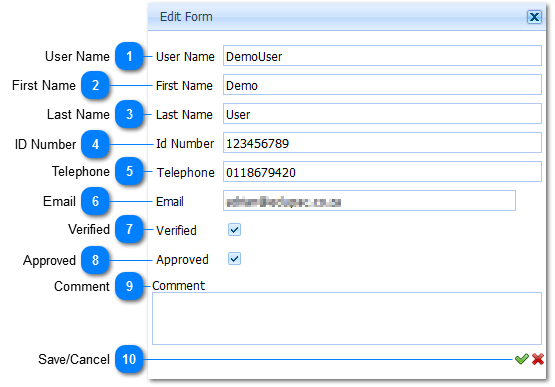Click the "Id Number" form label
Screen dimensions: 555x387
185,144
